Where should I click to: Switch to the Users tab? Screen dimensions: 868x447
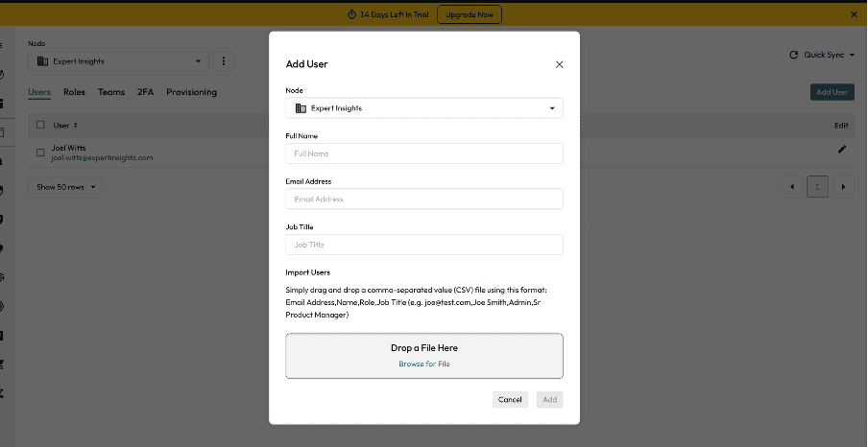tap(39, 92)
